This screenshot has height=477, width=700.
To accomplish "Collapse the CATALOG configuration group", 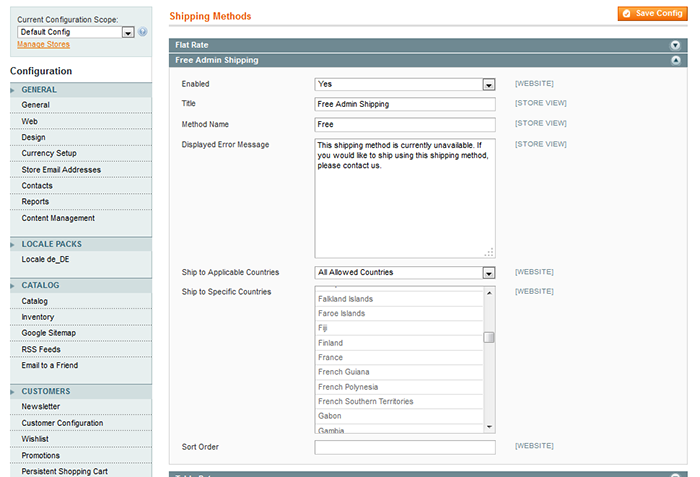I will [81, 285].
